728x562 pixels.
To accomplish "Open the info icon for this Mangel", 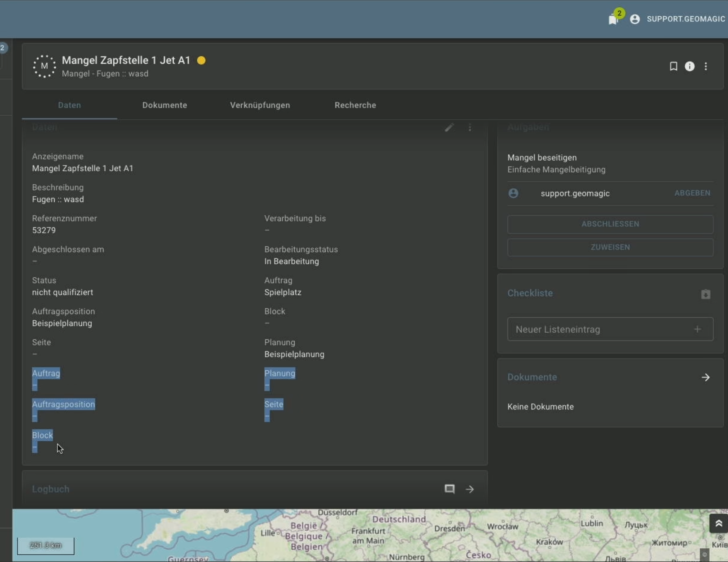I will tap(689, 66).
